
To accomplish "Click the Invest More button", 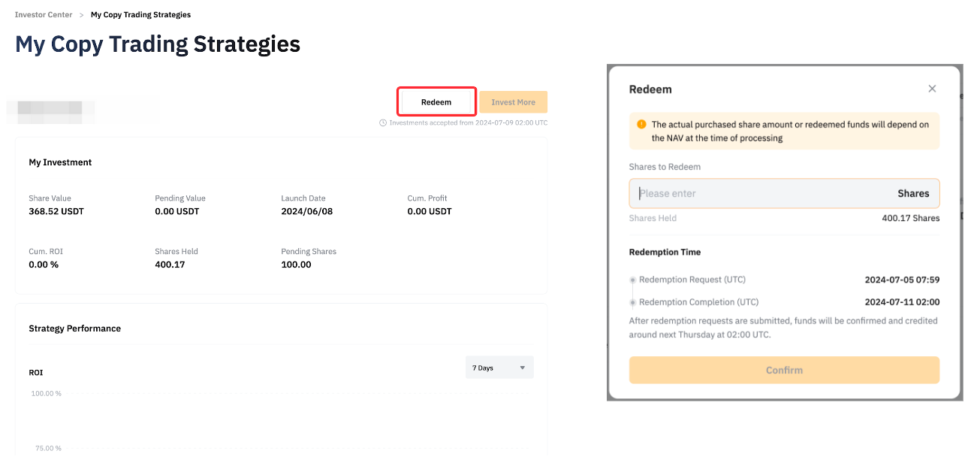I will (513, 102).
